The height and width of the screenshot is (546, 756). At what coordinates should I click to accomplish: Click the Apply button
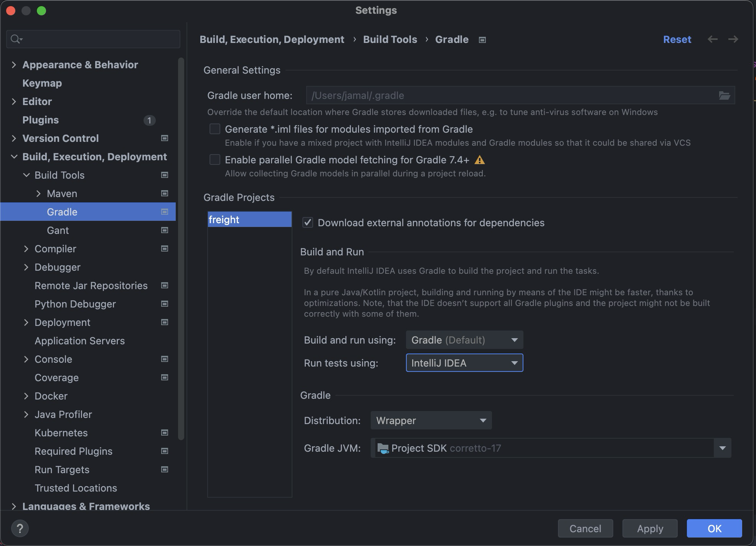650,529
